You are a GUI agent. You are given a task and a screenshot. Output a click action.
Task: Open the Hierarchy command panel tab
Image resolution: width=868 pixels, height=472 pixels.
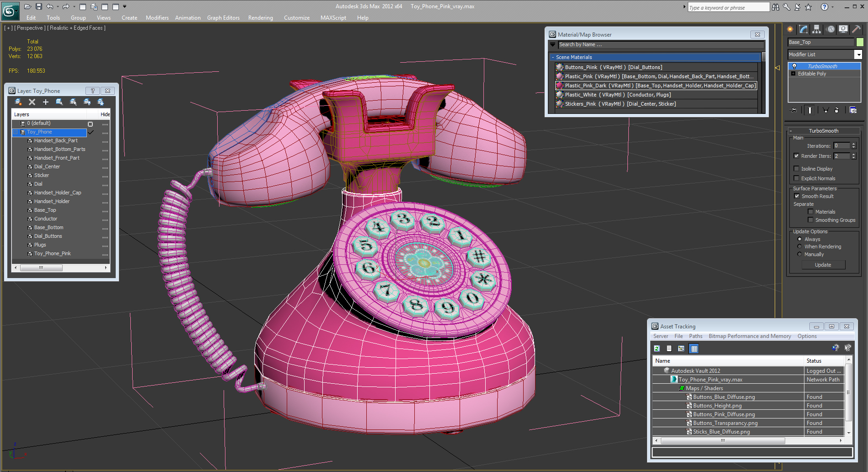coord(817,29)
